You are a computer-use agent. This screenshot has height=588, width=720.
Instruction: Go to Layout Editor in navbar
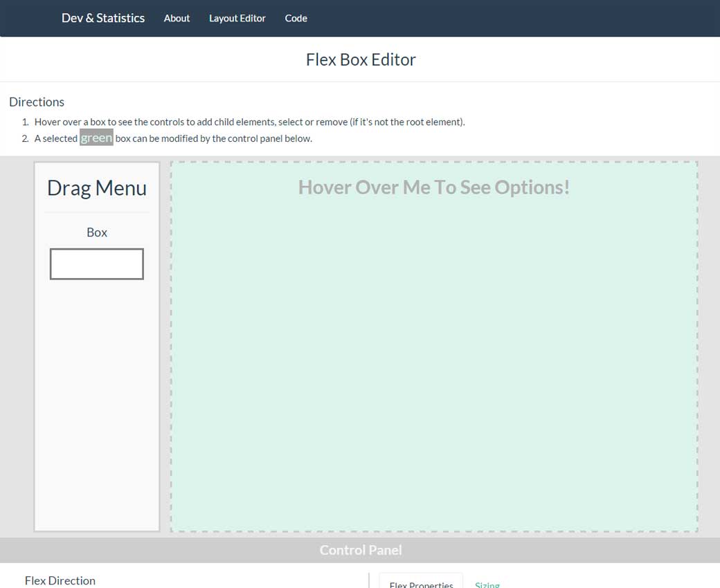point(237,18)
